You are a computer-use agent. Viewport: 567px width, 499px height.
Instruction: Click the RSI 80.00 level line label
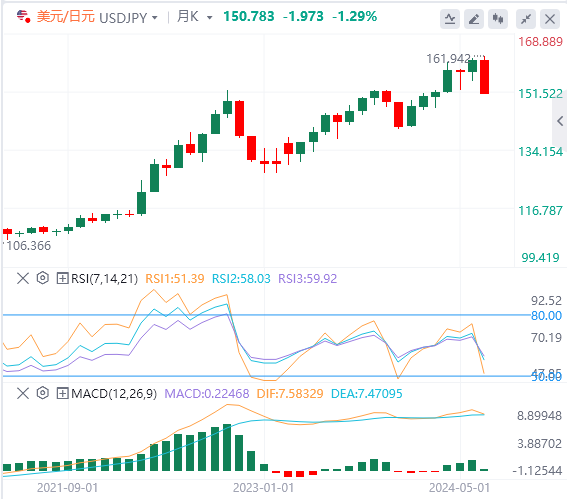point(546,316)
